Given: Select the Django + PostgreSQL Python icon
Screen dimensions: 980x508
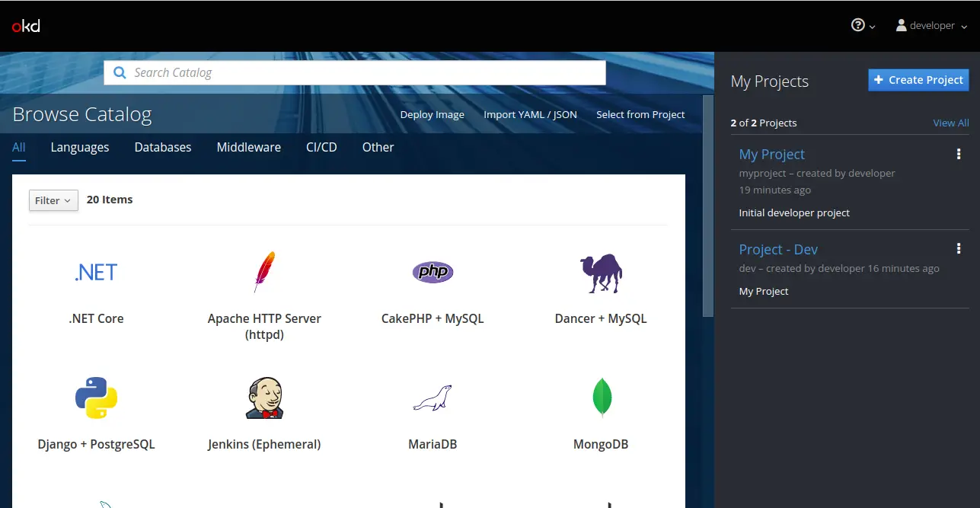Looking at the screenshot, I should [x=96, y=398].
